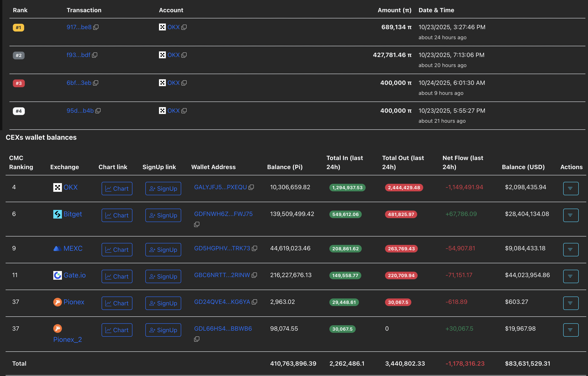Copy transaction hash 917...be8
Image resolution: width=588 pixels, height=376 pixels.
pyautogui.click(x=96, y=27)
